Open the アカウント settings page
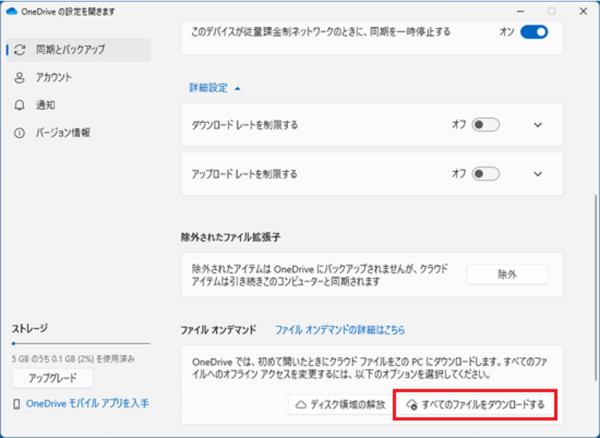This screenshot has width=600, height=438. 53,77
